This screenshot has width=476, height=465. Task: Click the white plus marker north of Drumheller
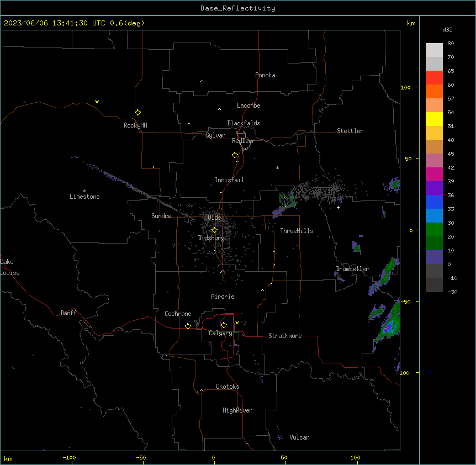(x=338, y=207)
